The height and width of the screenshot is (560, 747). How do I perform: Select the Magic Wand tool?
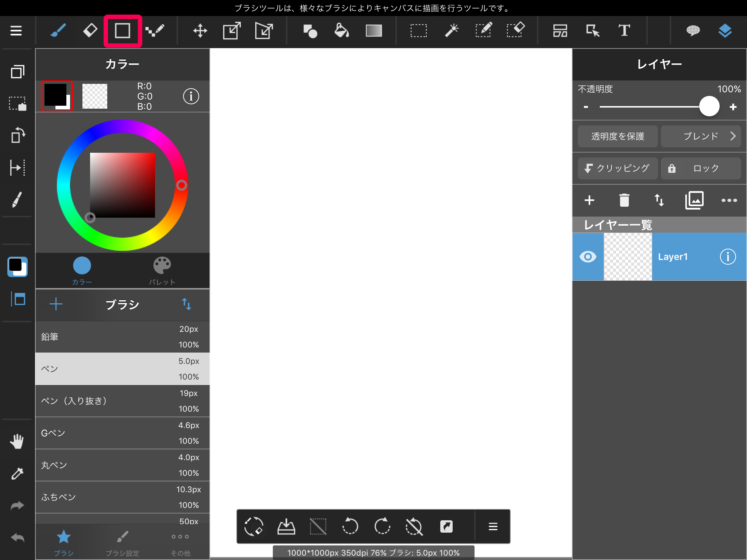coord(451,31)
